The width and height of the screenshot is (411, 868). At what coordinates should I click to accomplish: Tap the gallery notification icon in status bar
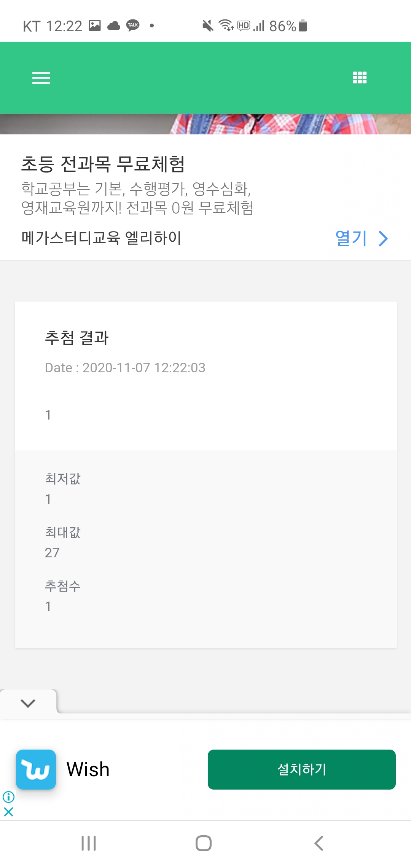click(95, 26)
